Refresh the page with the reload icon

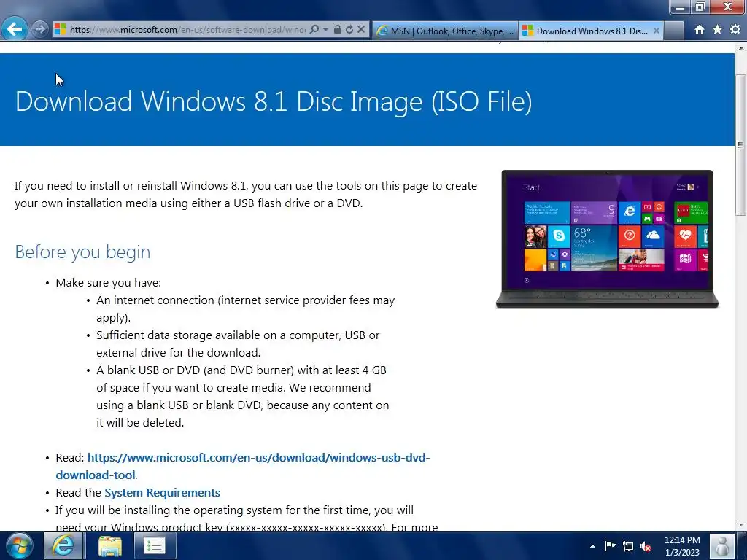(349, 29)
